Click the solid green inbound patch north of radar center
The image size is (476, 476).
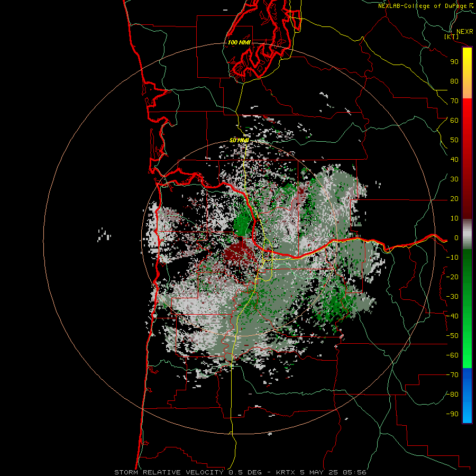[x=242, y=223]
